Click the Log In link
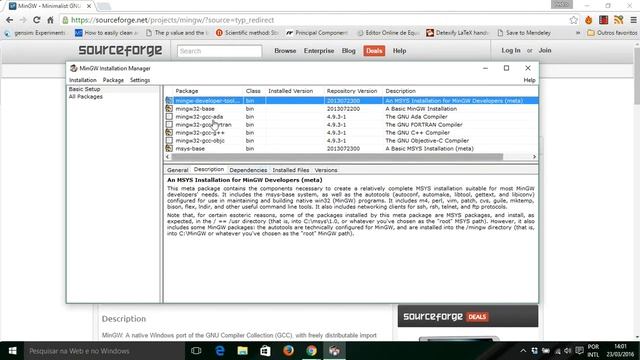The height and width of the screenshot is (360, 640). tap(511, 50)
